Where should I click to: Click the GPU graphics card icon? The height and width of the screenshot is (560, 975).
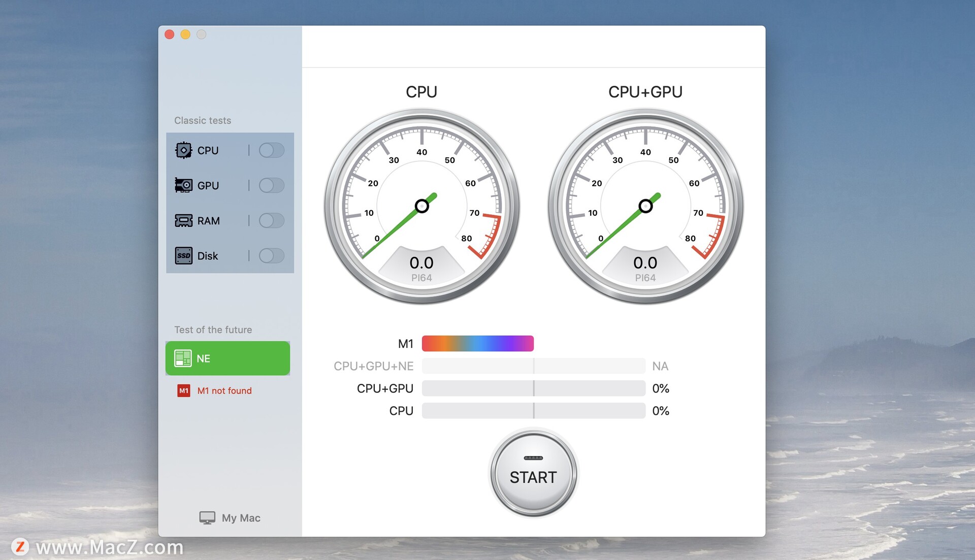tap(183, 185)
